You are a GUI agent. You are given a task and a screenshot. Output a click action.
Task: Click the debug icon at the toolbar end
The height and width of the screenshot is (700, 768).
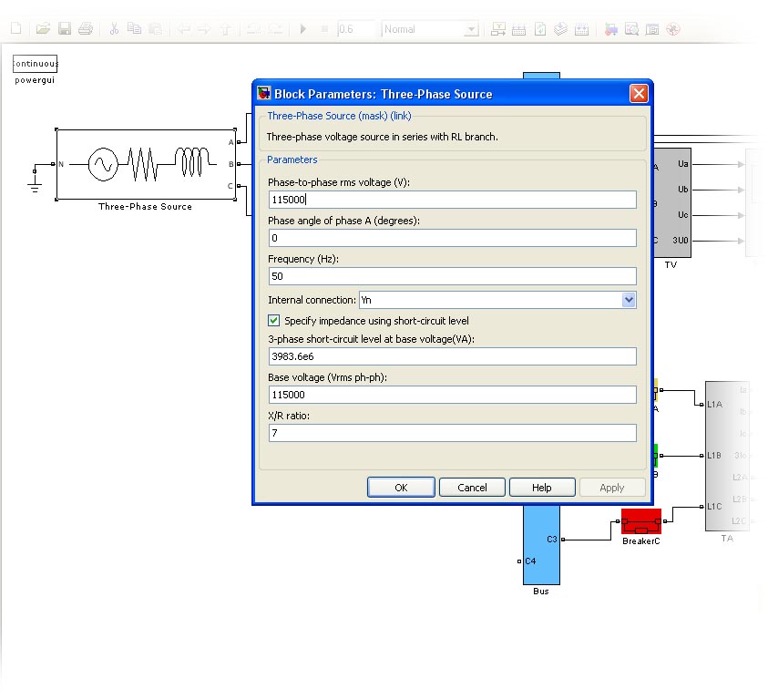673,29
